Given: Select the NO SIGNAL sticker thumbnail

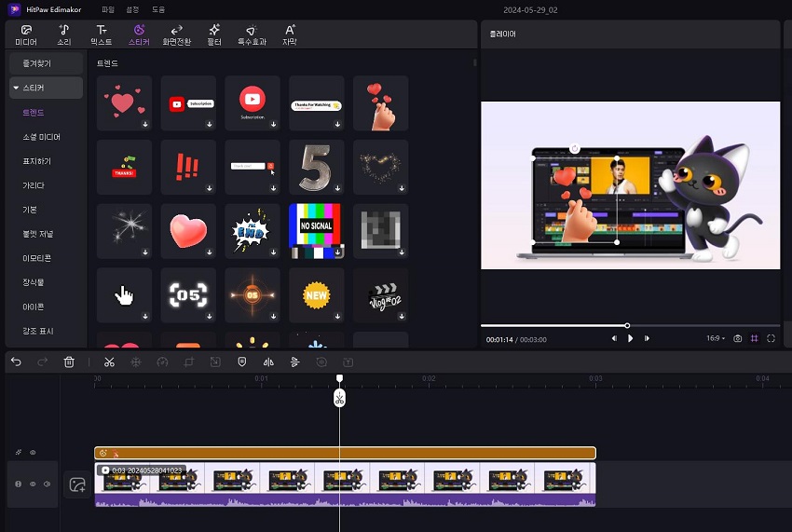Looking at the screenshot, I should (315, 227).
